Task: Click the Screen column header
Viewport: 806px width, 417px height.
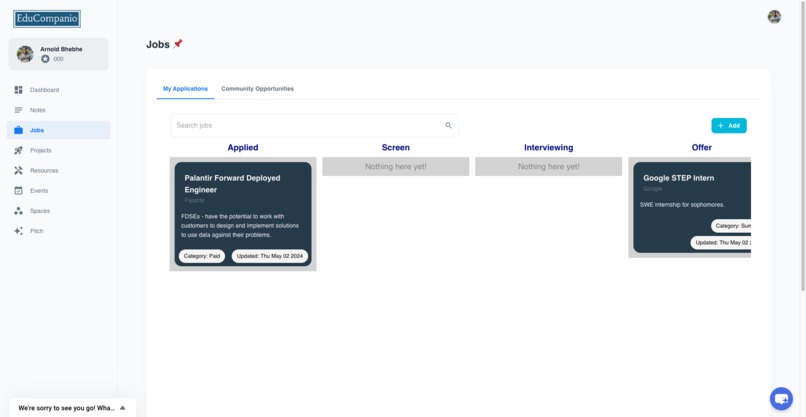Action: point(396,148)
